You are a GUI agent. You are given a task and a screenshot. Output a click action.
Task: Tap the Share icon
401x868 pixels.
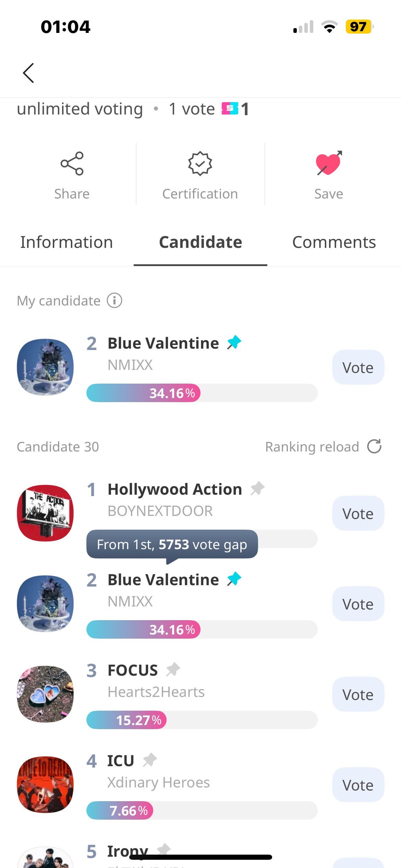coord(72,164)
